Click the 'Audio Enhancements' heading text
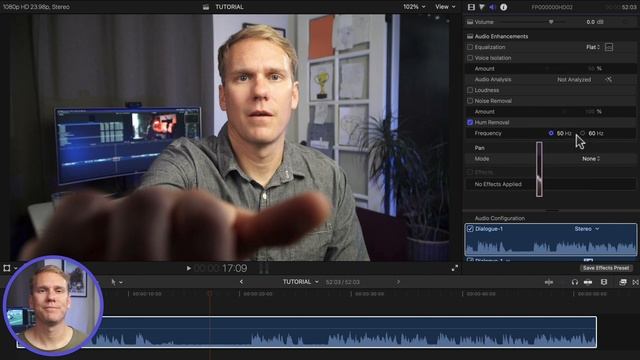640x360 pixels. click(x=501, y=36)
